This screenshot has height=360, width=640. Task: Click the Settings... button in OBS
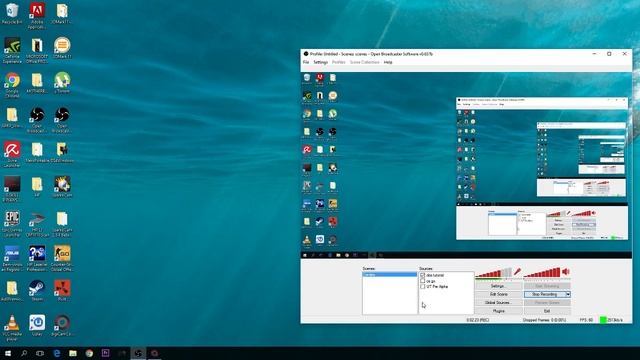pyautogui.click(x=498, y=286)
